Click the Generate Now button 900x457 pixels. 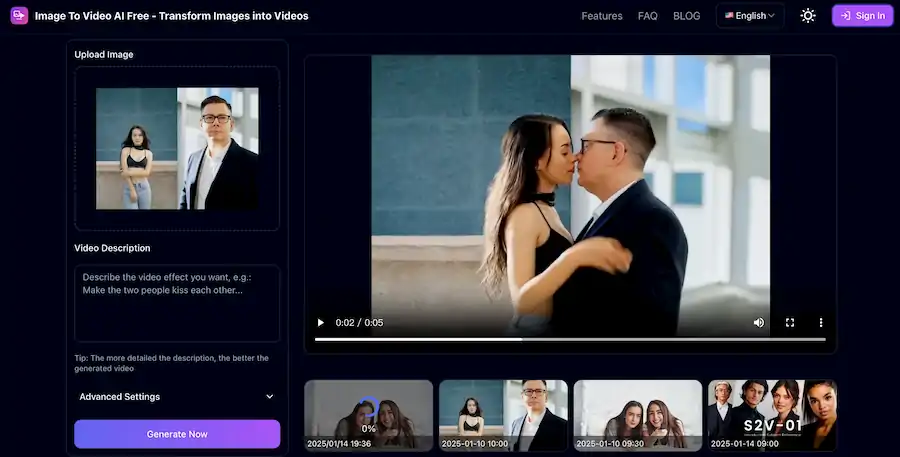point(177,434)
